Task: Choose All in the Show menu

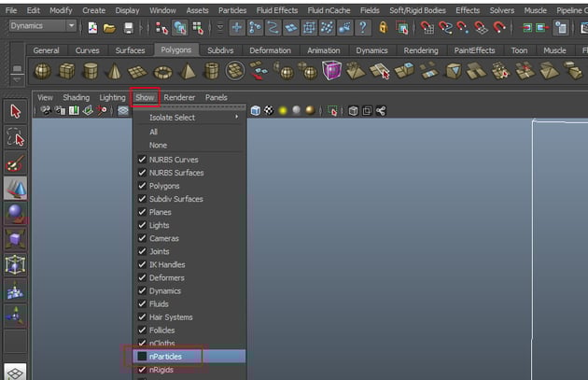Action: (x=189, y=132)
